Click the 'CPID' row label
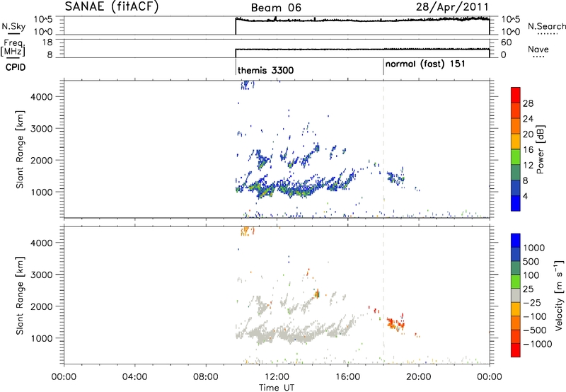This screenshot has height=392, width=566. [x=16, y=67]
